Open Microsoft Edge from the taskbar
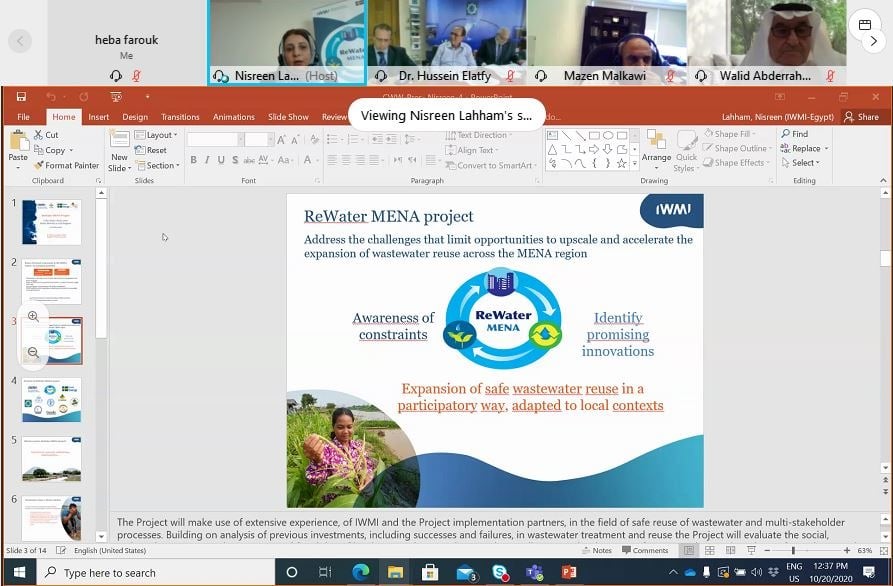 pyautogui.click(x=361, y=572)
